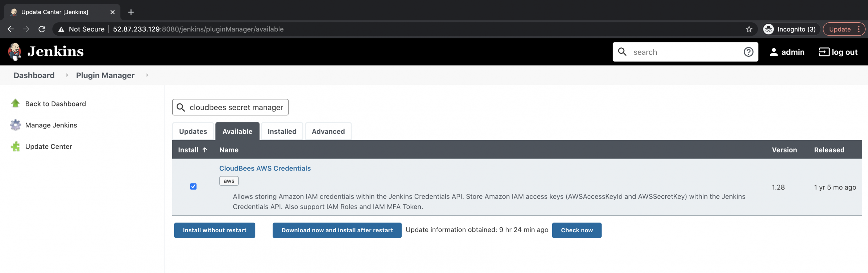Click Check now button
Viewport: 868px width, 273px height.
point(577,230)
